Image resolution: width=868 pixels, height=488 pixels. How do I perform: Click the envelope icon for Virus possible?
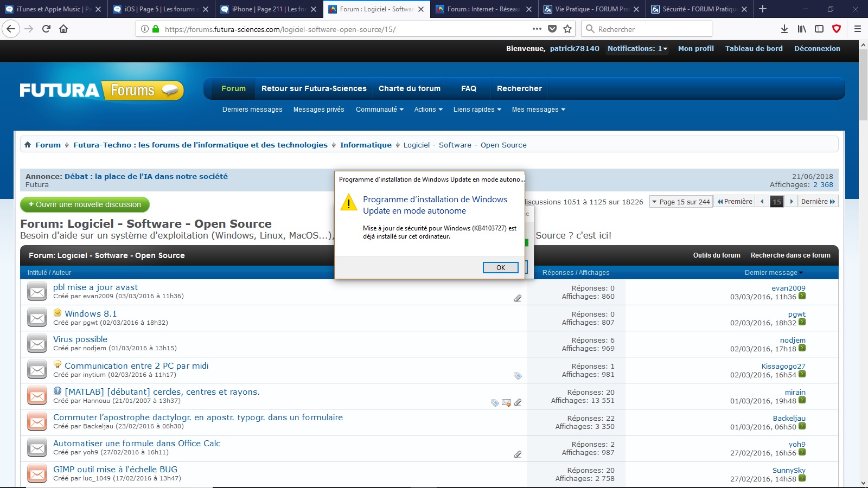pyautogui.click(x=37, y=344)
